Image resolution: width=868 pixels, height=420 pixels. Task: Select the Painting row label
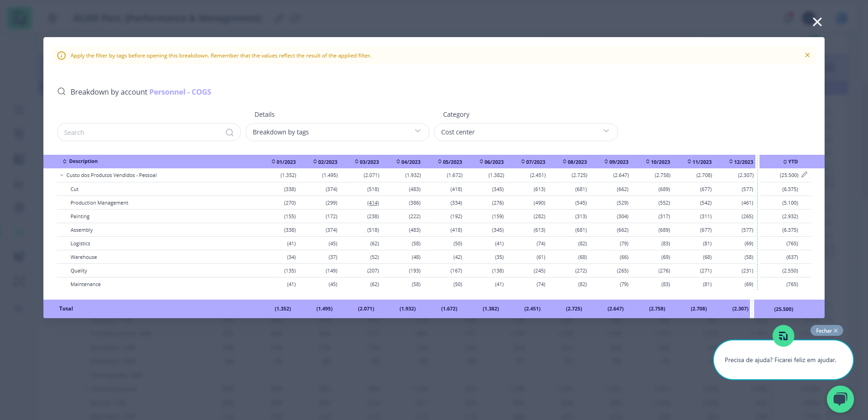point(80,216)
